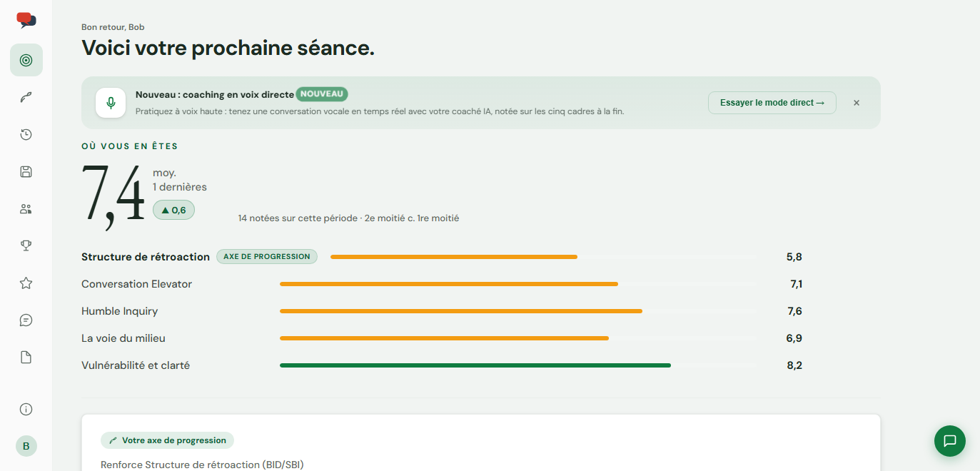Click the 6,9 score value

(794, 338)
